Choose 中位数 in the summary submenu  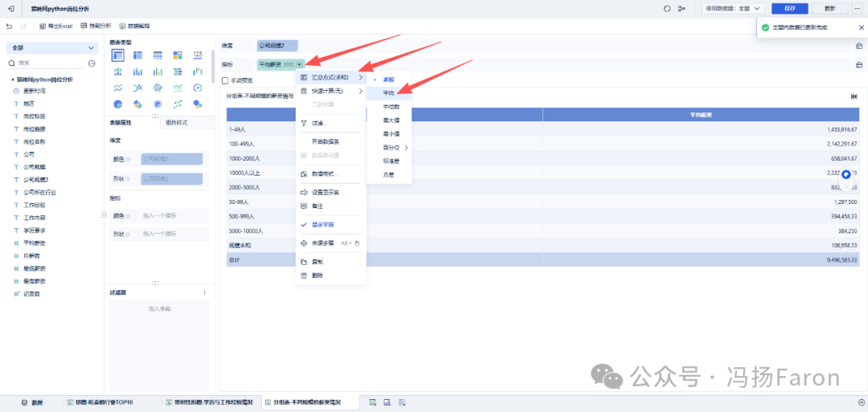(x=389, y=106)
